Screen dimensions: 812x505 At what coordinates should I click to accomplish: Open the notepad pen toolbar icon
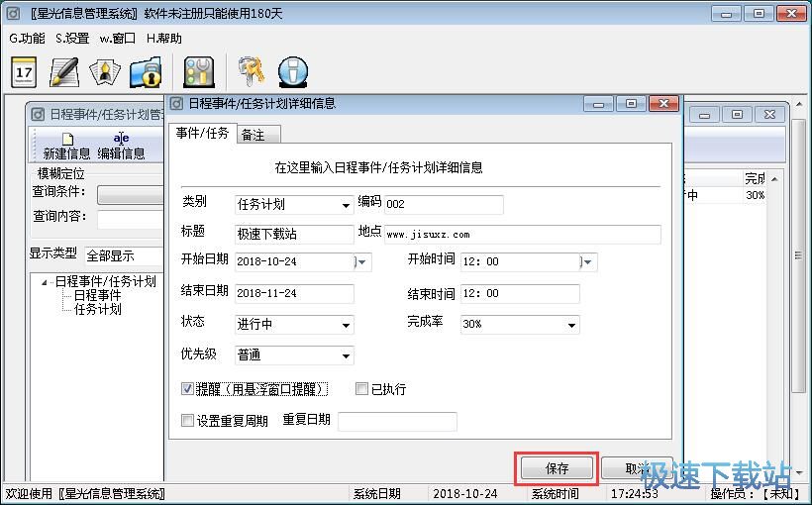(x=64, y=72)
